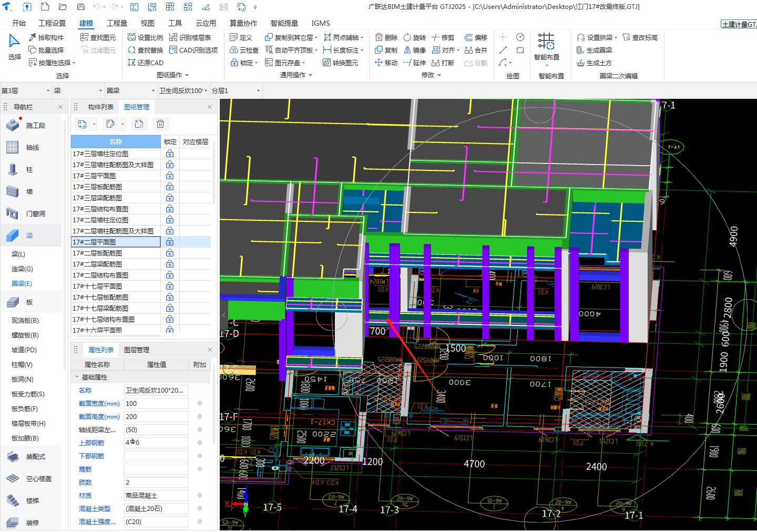Open the 梁 component type dropdown
The height and width of the screenshot is (532, 757).
point(78,90)
